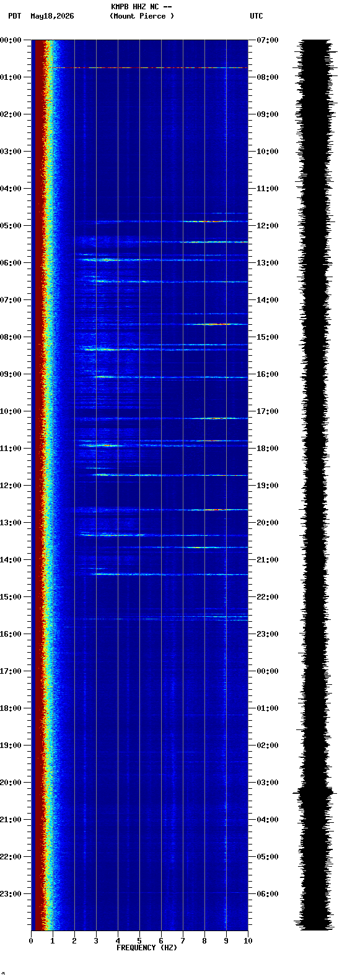Click the 'May18,2026' date label
This screenshot has height=980, width=342.
[x=52, y=16]
